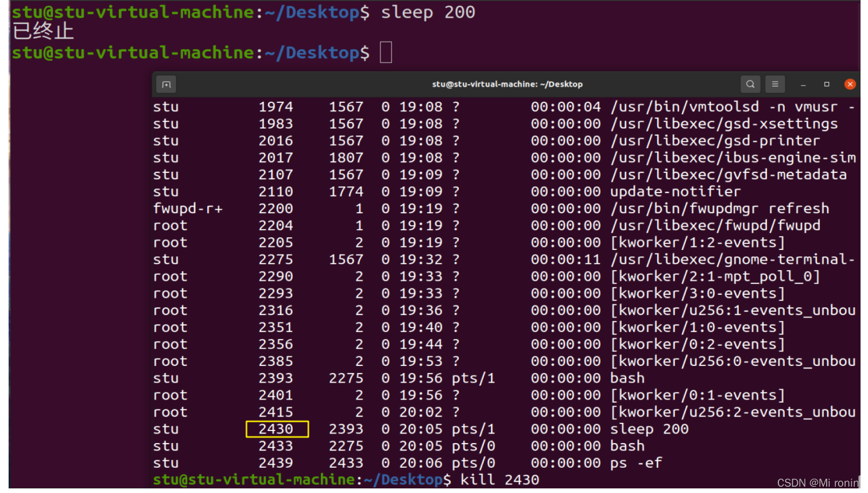Maximize the front terminal window
This screenshot has width=868, height=493.
pos(827,84)
